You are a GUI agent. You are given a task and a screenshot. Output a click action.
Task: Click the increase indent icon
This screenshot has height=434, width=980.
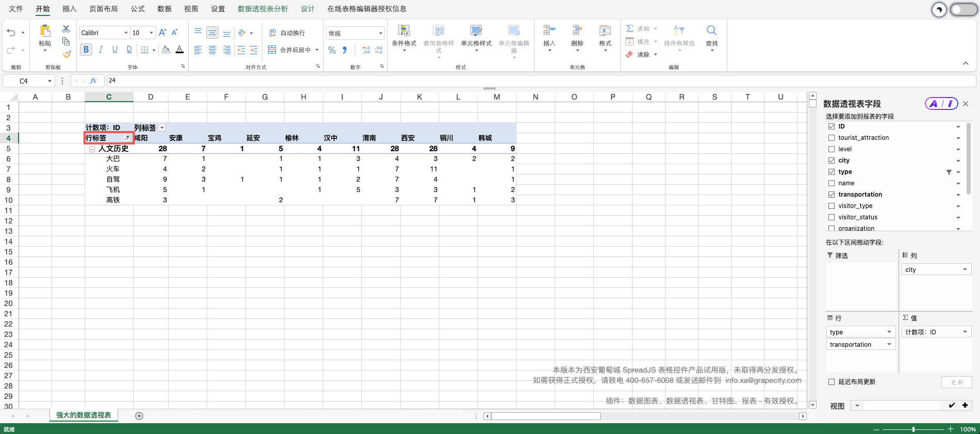click(254, 50)
